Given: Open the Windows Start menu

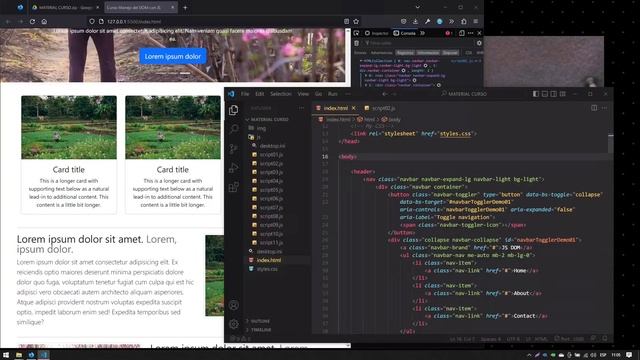Looking at the screenshot, I should [x=6, y=355].
